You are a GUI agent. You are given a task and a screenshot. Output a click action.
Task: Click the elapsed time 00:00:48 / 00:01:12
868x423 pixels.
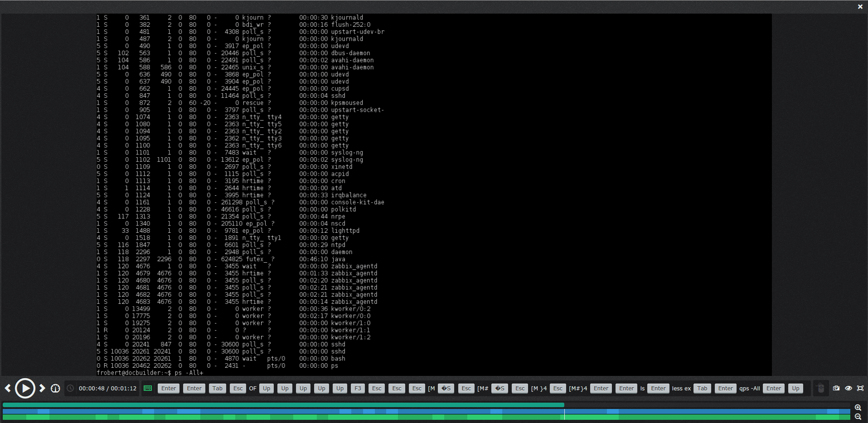click(107, 388)
